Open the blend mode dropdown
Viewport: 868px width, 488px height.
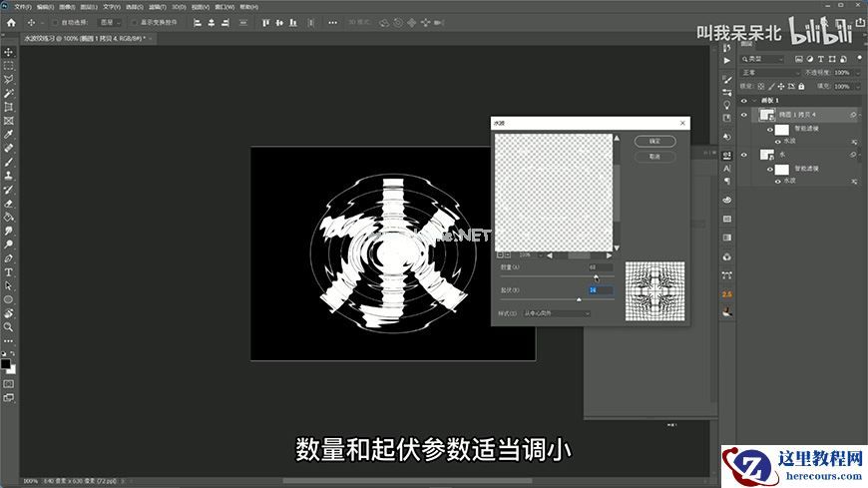(770, 73)
